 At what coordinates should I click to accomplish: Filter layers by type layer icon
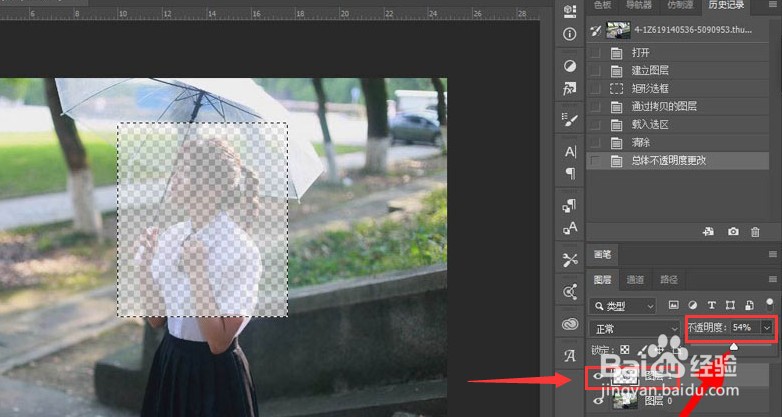(712, 305)
